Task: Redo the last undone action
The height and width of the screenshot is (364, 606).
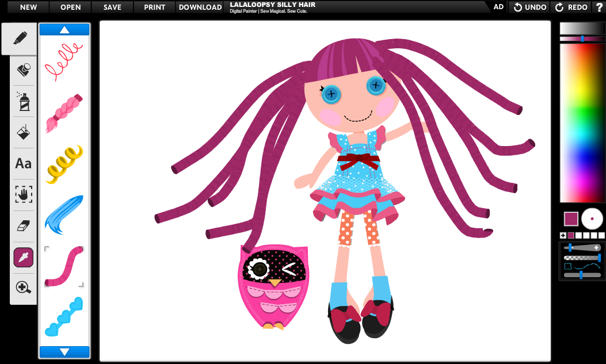Action: pyautogui.click(x=571, y=7)
